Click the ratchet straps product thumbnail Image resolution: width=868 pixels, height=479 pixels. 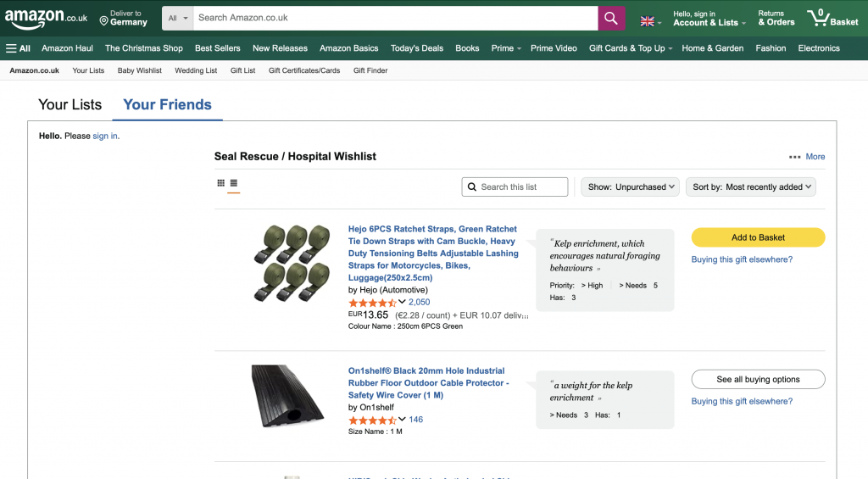[x=292, y=263]
